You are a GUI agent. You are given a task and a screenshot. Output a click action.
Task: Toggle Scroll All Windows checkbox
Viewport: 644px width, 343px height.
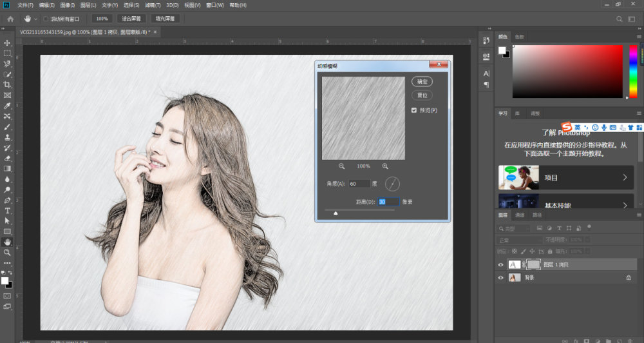[46, 19]
